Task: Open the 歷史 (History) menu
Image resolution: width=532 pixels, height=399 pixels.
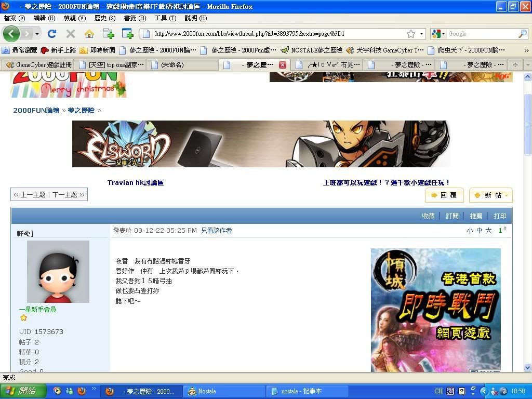Action: click(105, 18)
